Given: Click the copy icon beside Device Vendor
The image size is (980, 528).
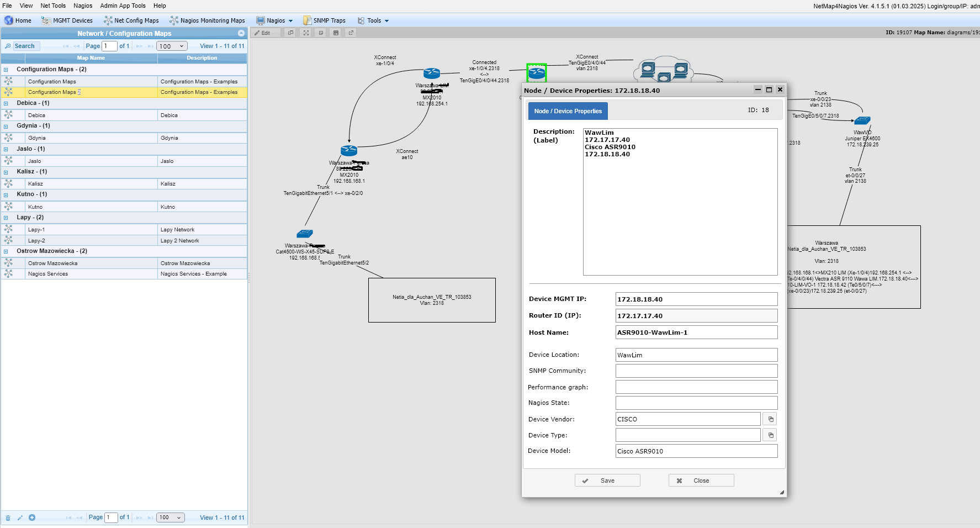Looking at the screenshot, I should 770,419.
